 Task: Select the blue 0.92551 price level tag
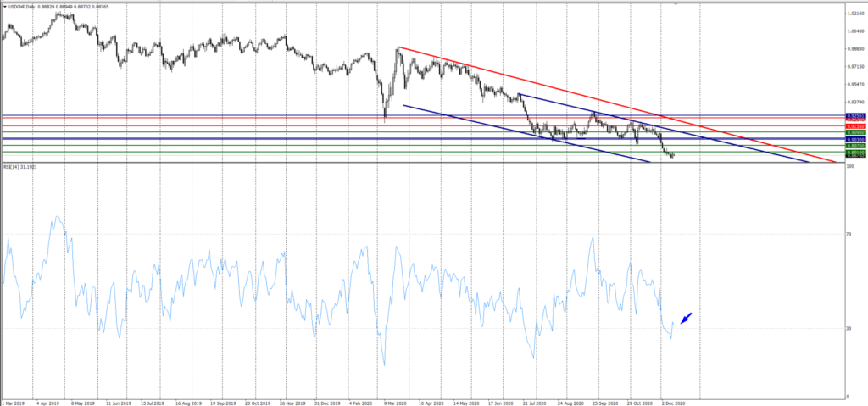point(854,115)
